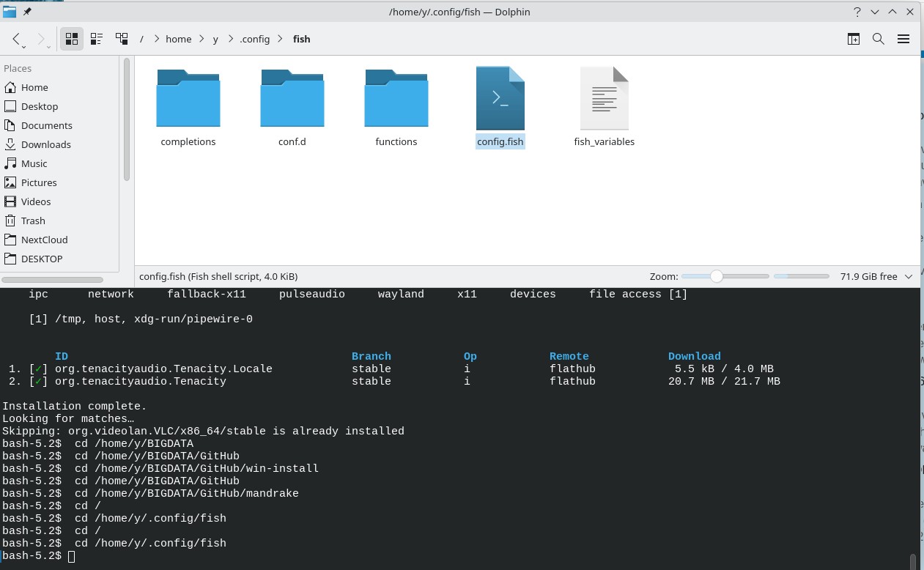Viewport: 924px width, 570px height.
Task: Select the functions folder icon
Action: [396, 98]
